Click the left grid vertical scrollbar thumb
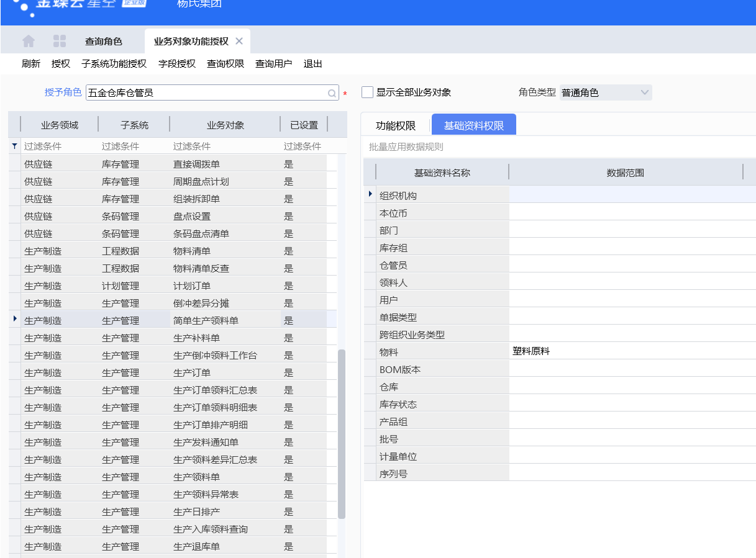This screenshot has height=558, width=756. point(342,434)
